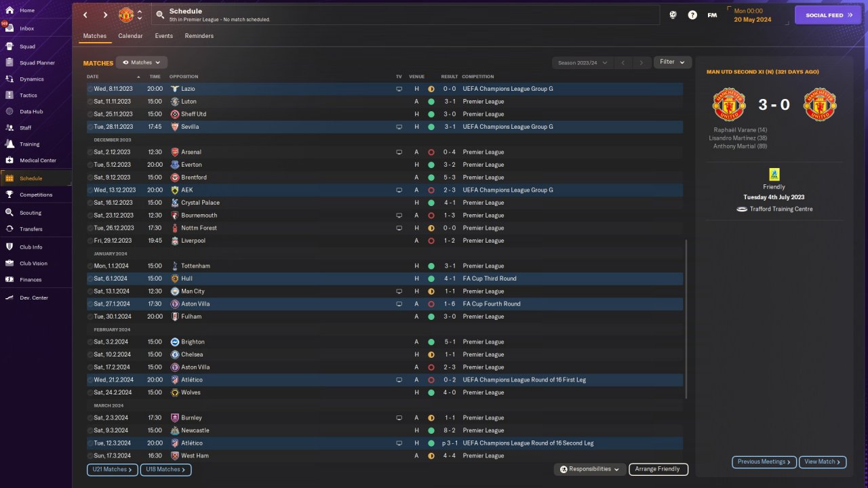Click the Atlético TV icon on 21.2.2024 row
This screenshot has height=488, width=868.
pyautogui.click(x=399, y=380)
